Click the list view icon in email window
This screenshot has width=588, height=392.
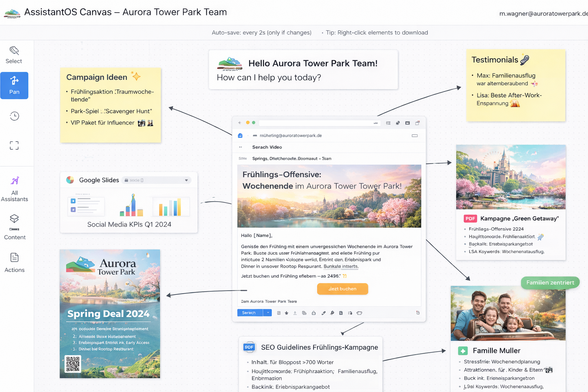pyautogui.click(x=388, y=123)
